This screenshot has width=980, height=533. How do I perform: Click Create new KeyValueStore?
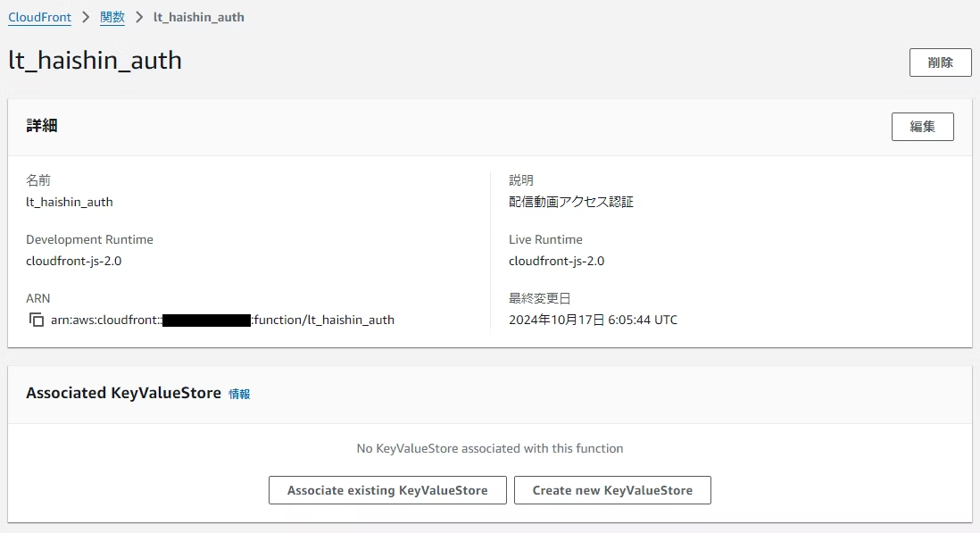click(612, 489)
